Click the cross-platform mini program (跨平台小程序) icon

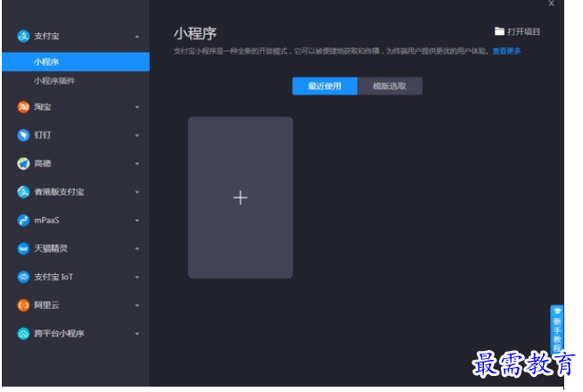click(23, 334)
